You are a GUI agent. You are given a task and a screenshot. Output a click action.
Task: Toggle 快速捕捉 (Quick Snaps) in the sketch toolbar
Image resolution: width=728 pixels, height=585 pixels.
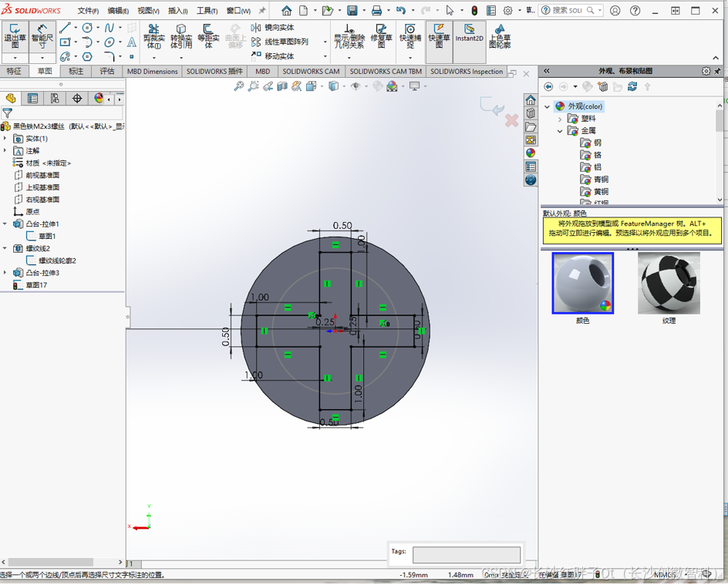(x=409, y=35)
